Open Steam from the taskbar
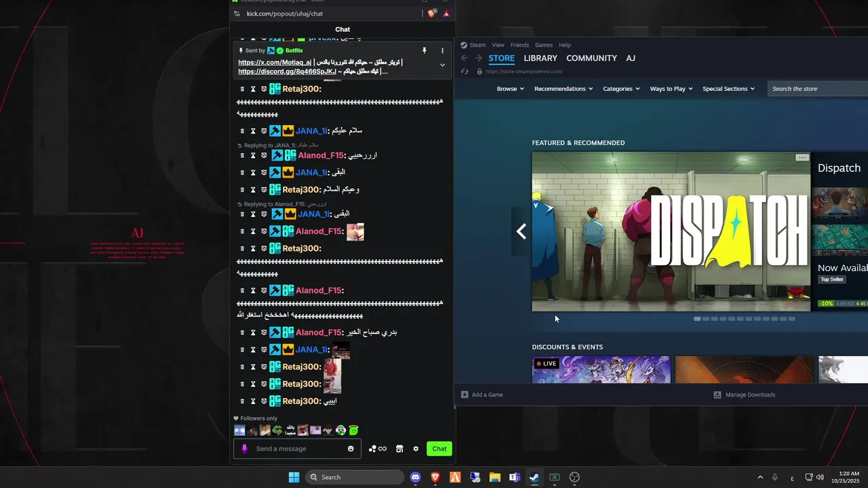Screen dimensions: 868x488 coord(534,477)
